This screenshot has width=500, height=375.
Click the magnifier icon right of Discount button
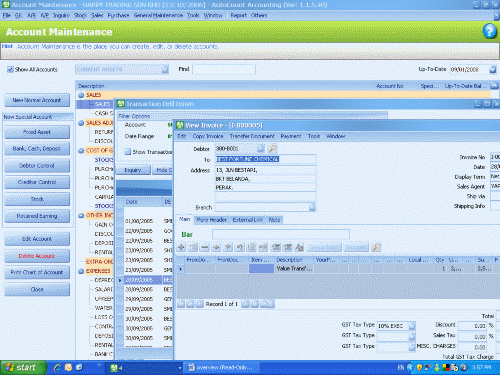376,247
